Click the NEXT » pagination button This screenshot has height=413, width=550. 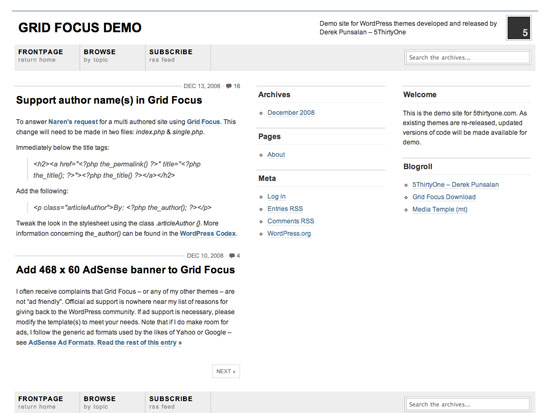pyautogui.click(x=226, y=371)
